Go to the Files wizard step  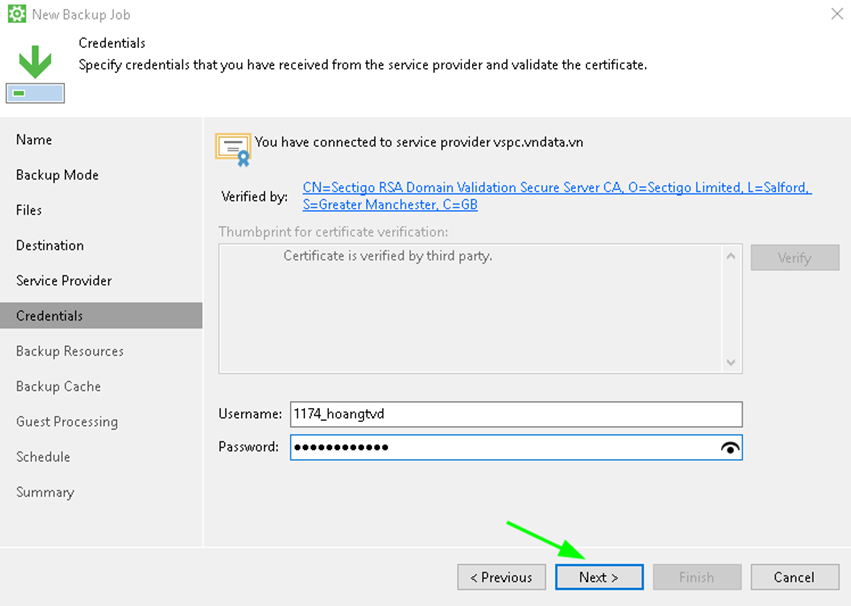click(x=29, y=210)
